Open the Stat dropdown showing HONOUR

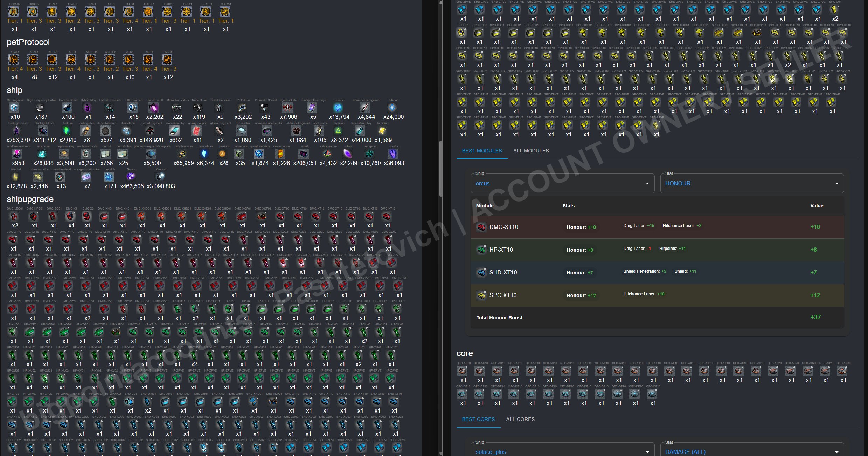point(752,183)
